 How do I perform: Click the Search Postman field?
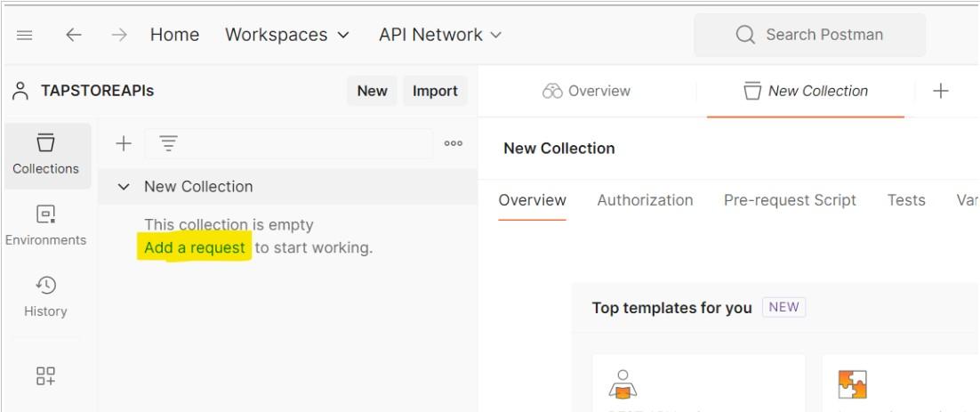coord(809,35)
